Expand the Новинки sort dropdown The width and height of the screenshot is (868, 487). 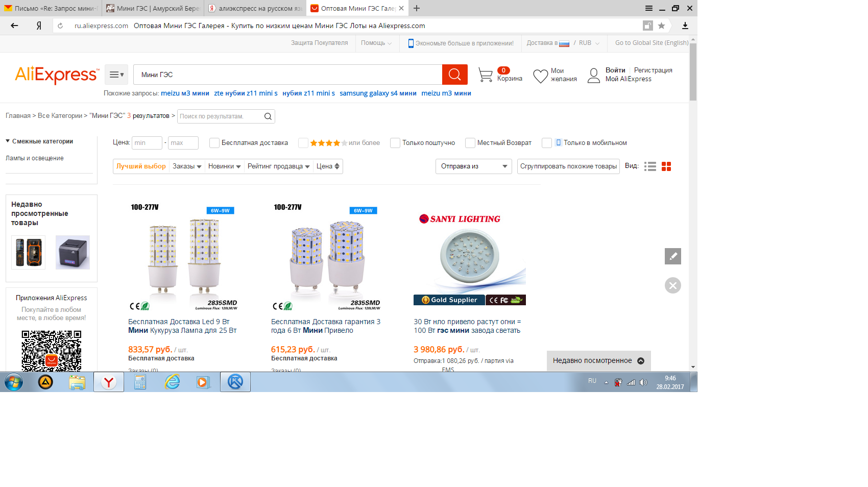[224, 166]
